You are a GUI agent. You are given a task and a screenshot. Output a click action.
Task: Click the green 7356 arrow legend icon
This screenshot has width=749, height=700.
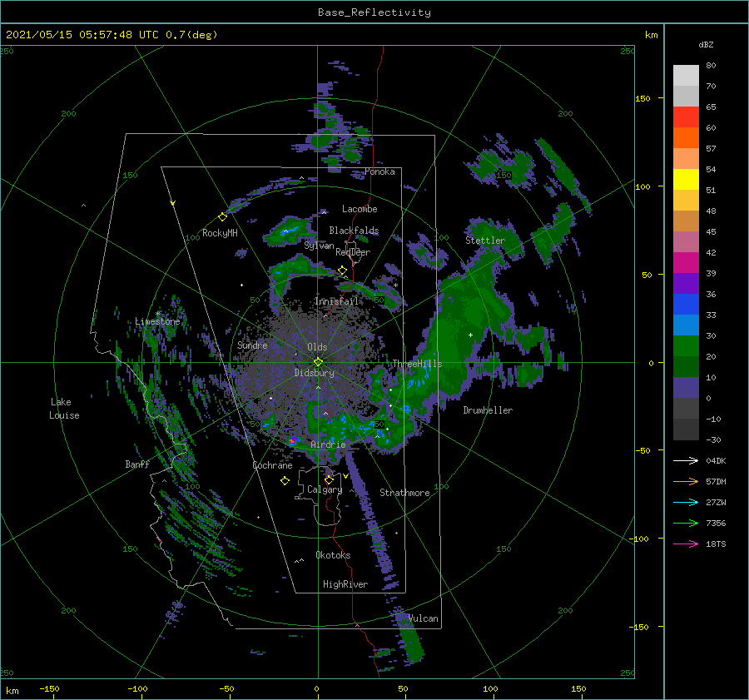[x=686, y=524]
